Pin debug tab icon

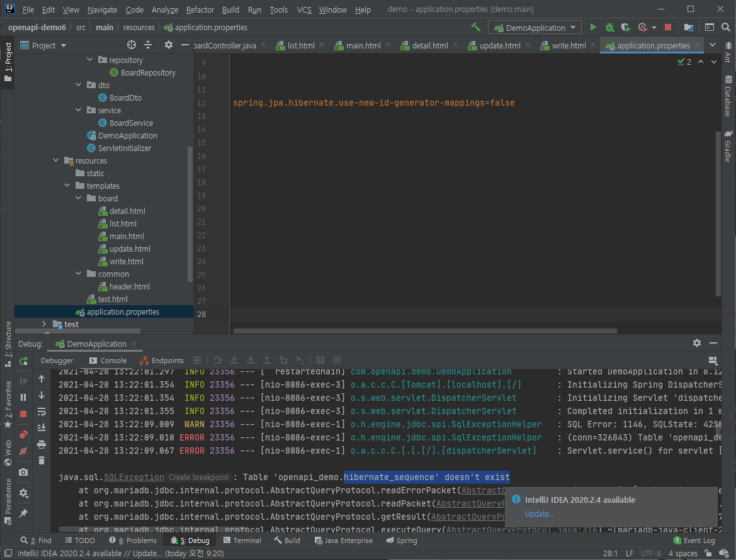[x=23, y=513]
